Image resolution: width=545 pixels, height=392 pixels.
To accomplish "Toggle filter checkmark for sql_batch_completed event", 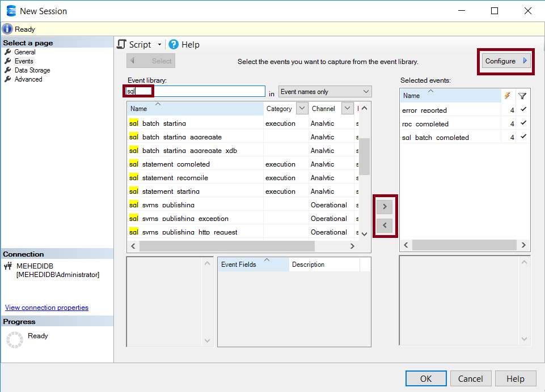I will click(x=523, y=137).
